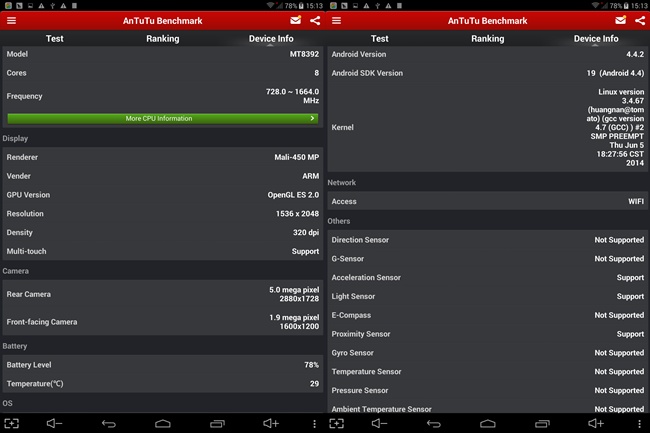Tap share icon in left AnTuTu header
Screen dimensions: 650x433
coord(315,20)
